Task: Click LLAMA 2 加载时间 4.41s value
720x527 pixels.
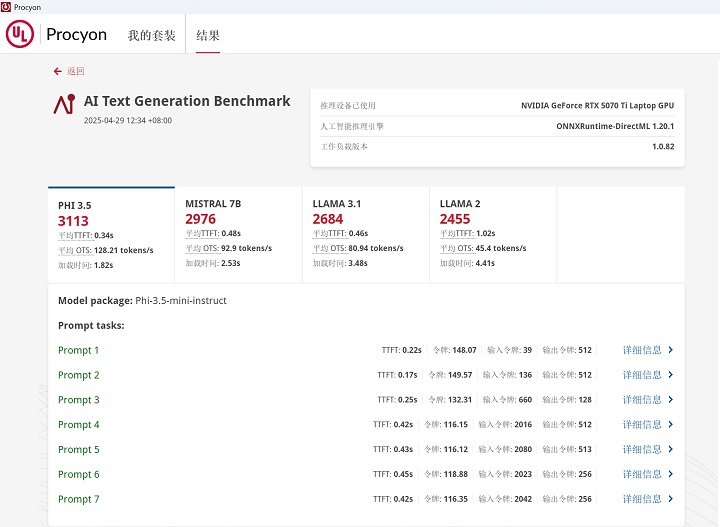Action: coord(485,264)
